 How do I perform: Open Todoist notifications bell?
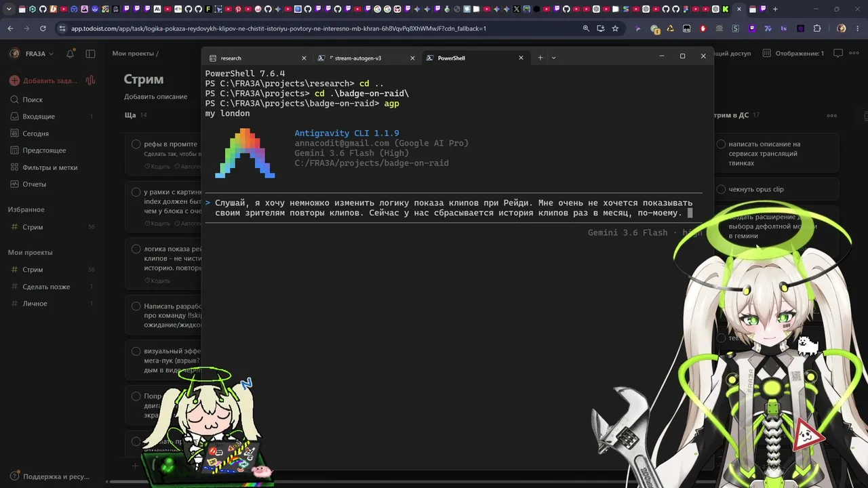click(71, 54)
